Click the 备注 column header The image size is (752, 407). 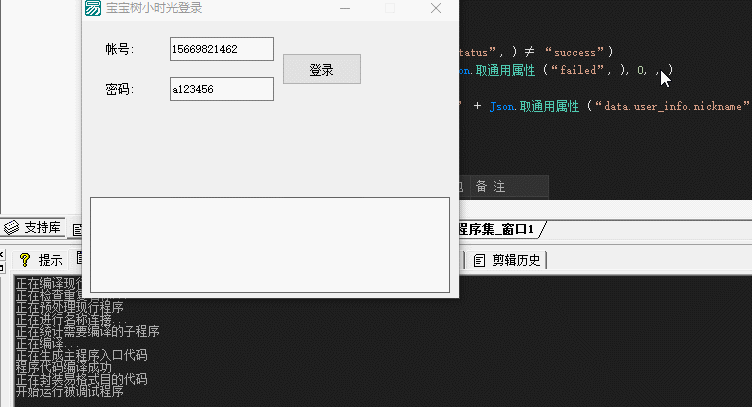click(490, 186)
